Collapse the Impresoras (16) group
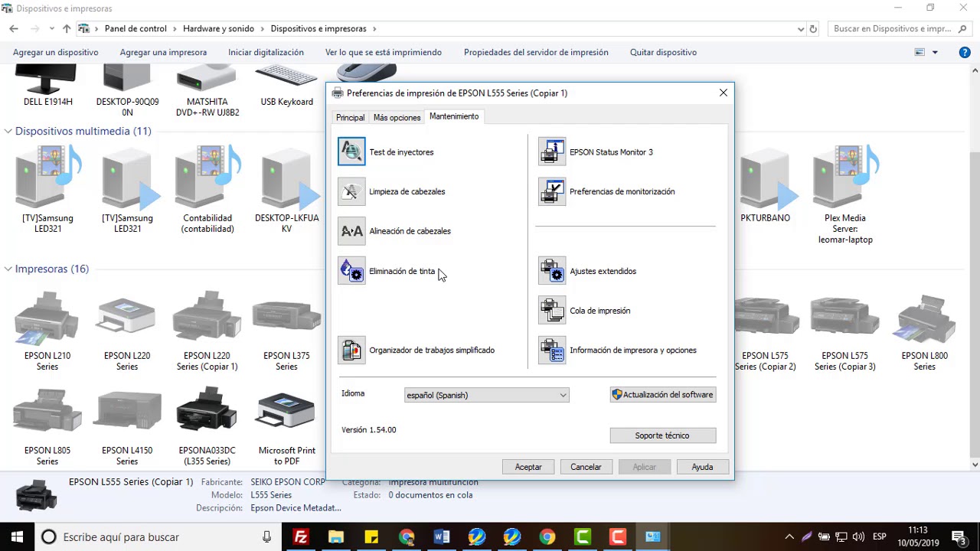 8,269
